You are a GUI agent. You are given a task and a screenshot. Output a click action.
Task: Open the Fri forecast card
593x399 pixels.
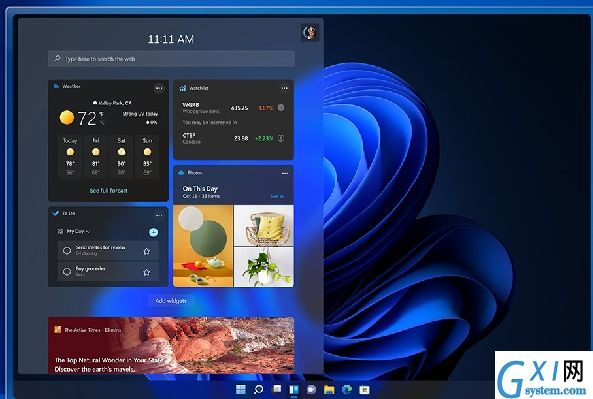pyautogui.click(x=96, y=156)
